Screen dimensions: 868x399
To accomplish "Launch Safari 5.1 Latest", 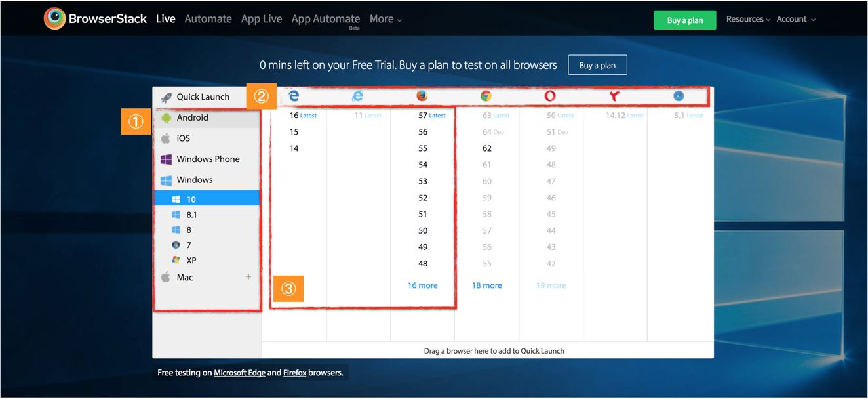I will coord(688,115).
